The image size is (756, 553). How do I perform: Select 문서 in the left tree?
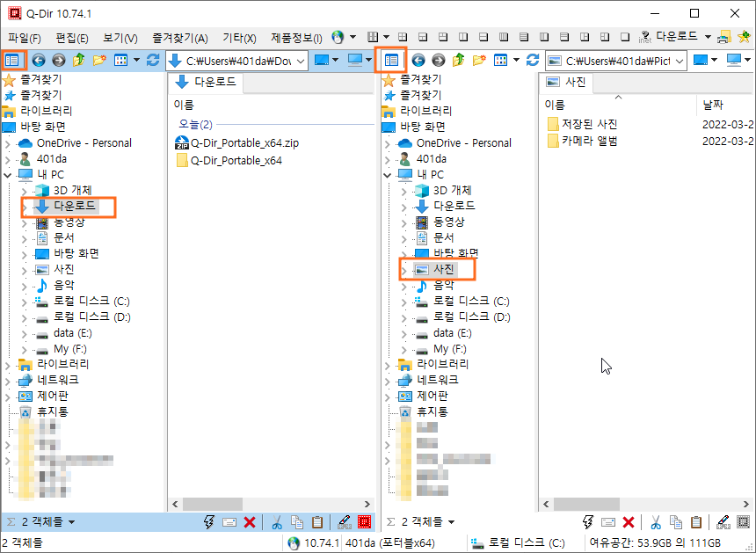click(x=63, y=237)
